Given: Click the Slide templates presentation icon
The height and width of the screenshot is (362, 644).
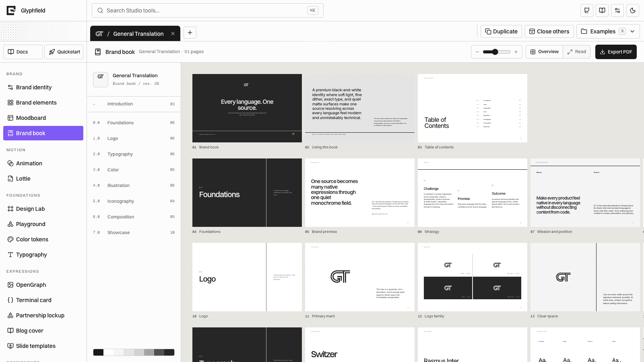Looking at the screenshot, I should pos(10,346).
